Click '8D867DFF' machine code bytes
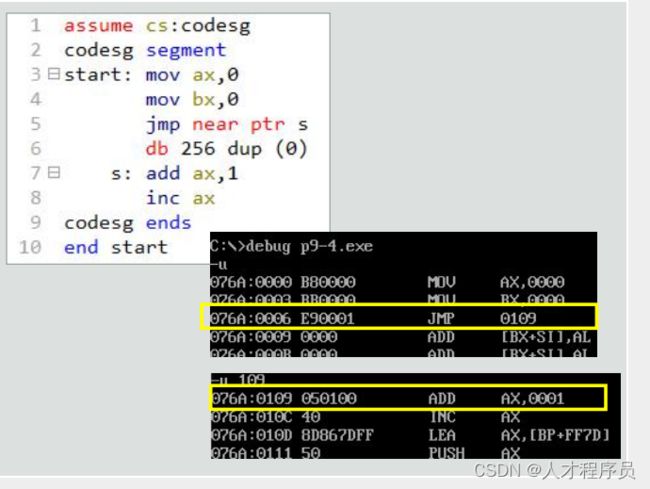Viewport: 650px width, 489px height. coord(337,435)
